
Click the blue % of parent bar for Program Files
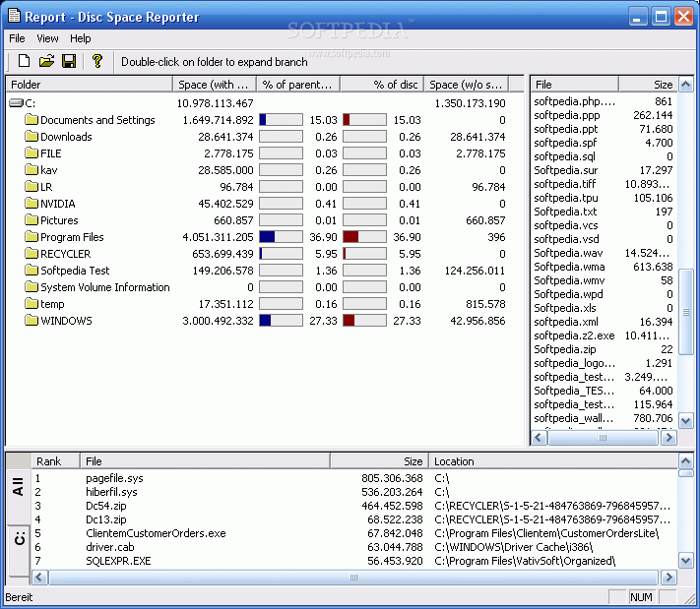point(281,236)
